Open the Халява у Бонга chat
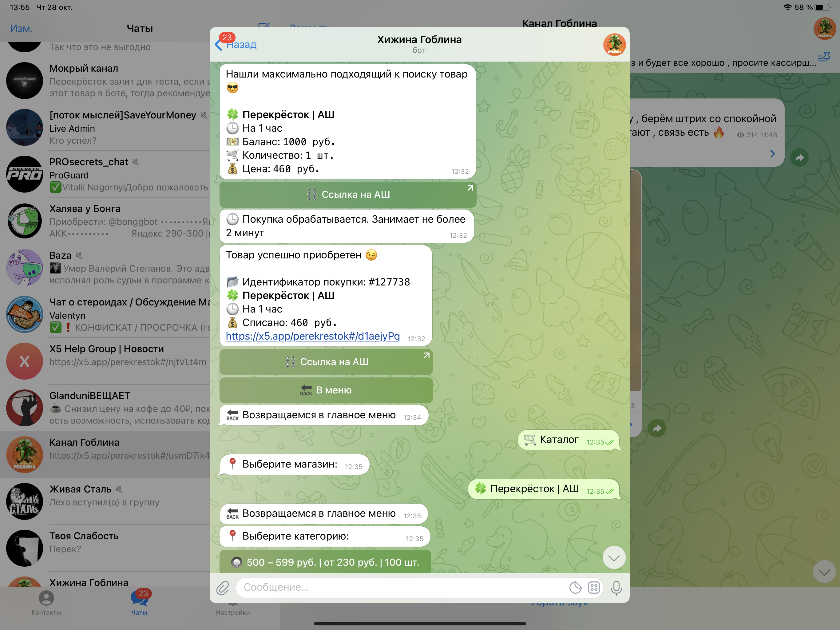Viewport: 840px width, 630px height. point(105,221)
